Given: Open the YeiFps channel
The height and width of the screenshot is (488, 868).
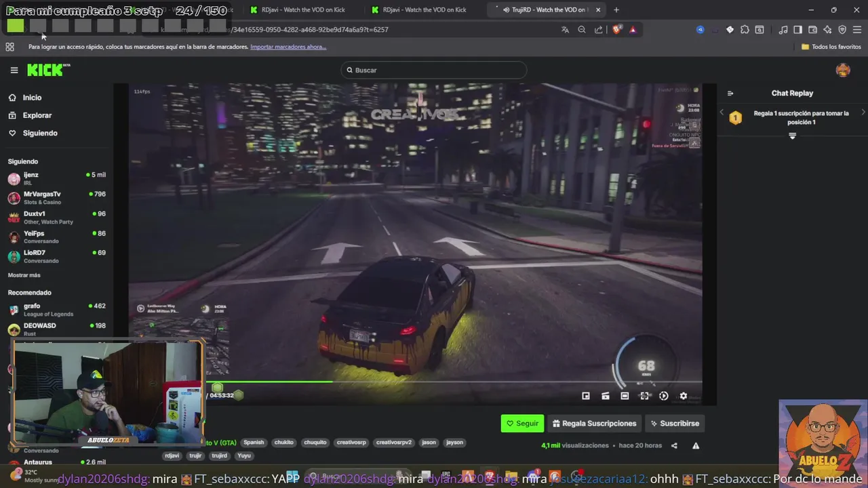Looking at the screenshot, I should coord(57,237).
